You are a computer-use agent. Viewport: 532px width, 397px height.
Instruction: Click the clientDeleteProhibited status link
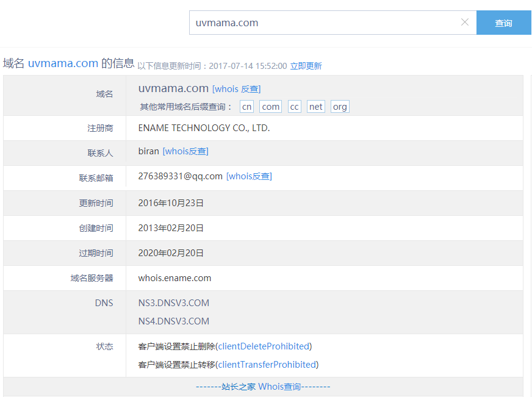[x=264, y=346]
